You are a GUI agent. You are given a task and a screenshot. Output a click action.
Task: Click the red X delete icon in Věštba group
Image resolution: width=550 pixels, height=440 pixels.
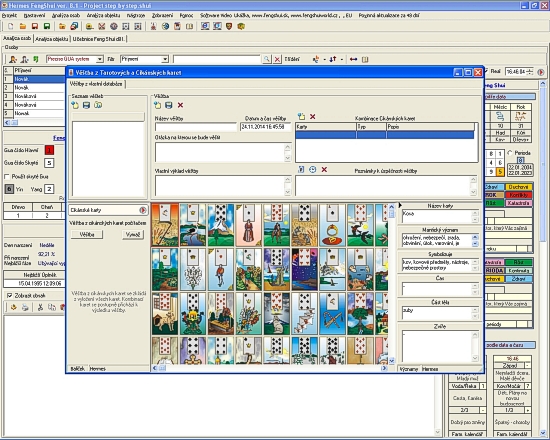(180, 105)
